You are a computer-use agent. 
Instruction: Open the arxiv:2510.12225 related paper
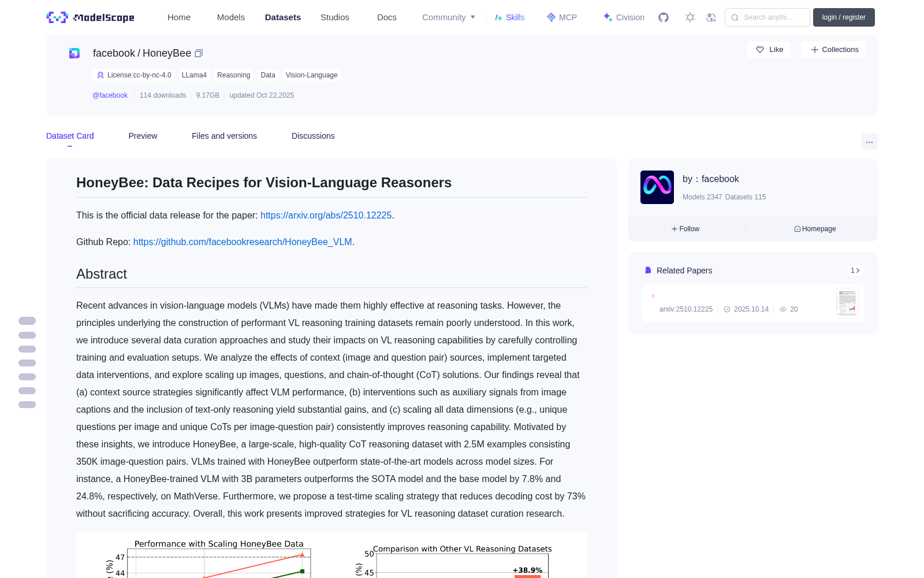[686, 309]
